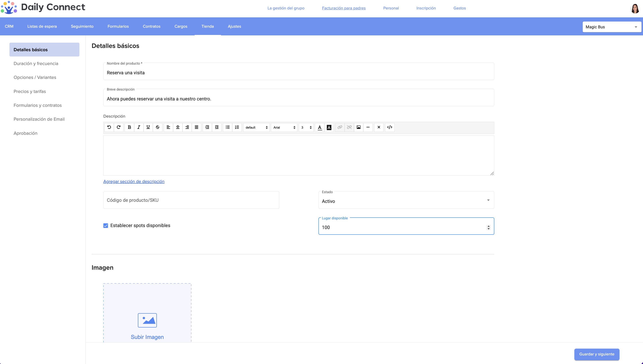Click the Código de producto/SKU field

(x=191, y=200)
